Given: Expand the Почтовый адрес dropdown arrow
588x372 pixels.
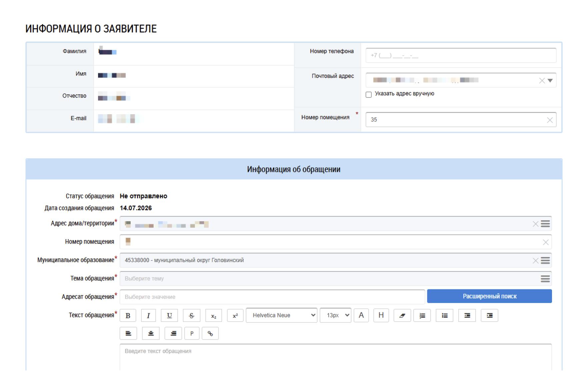Looking at the screenshot, I should pyautogui.click(x=550, y=81).
